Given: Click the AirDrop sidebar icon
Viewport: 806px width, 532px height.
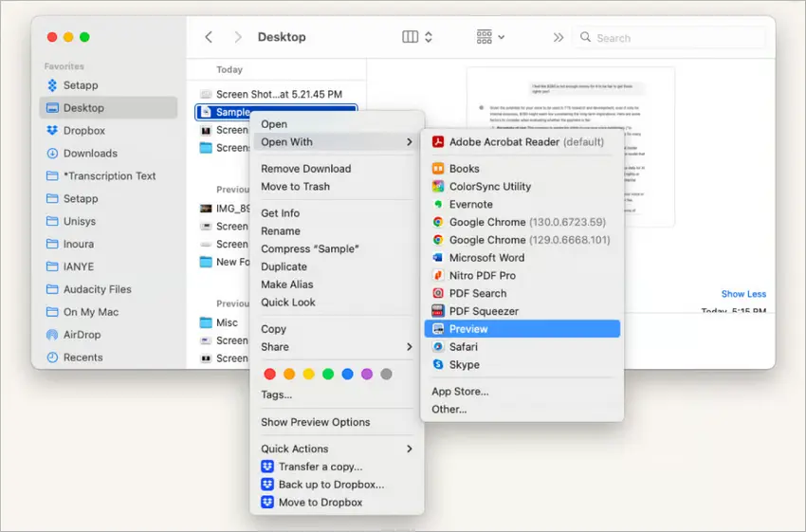Looking at the screenshot, I should point(52,335).
